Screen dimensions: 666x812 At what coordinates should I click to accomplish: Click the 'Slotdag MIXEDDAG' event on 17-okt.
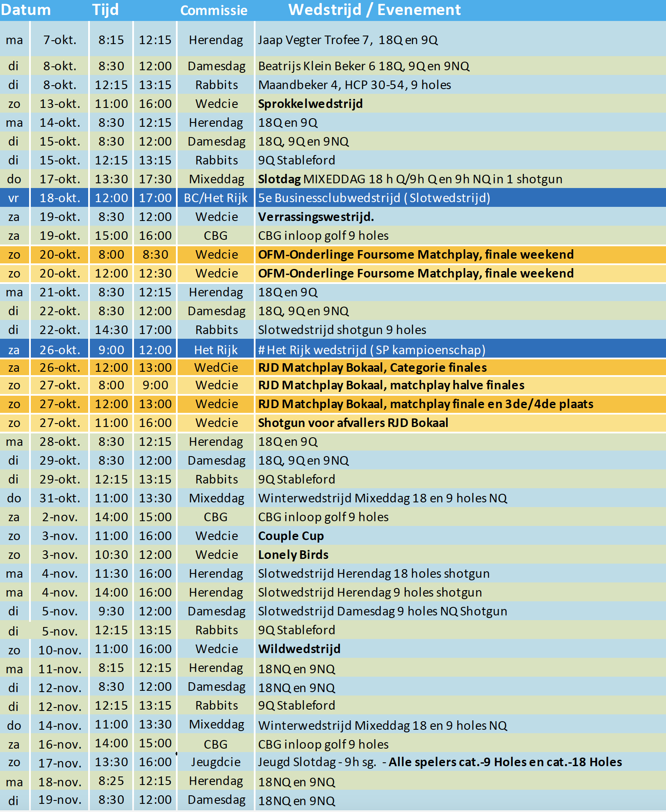point(410,179)
